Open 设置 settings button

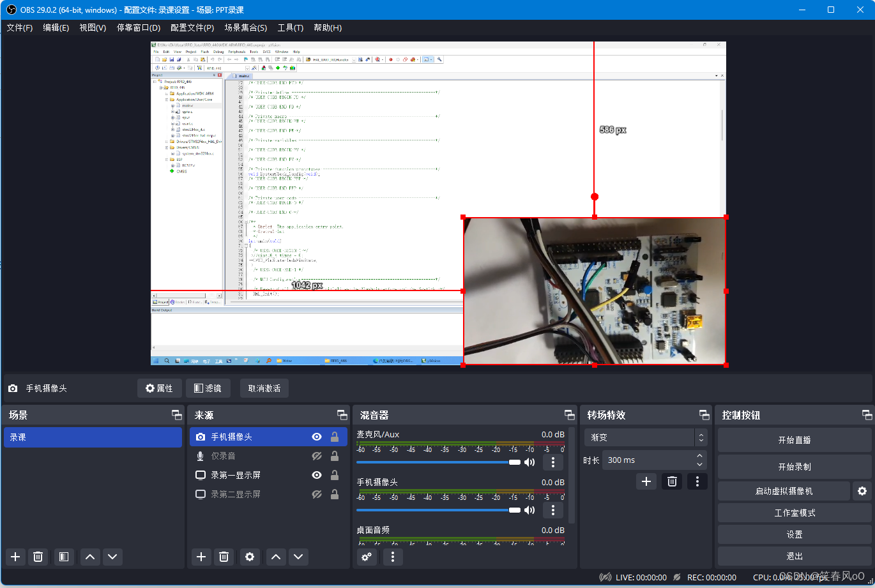(795, 534)
